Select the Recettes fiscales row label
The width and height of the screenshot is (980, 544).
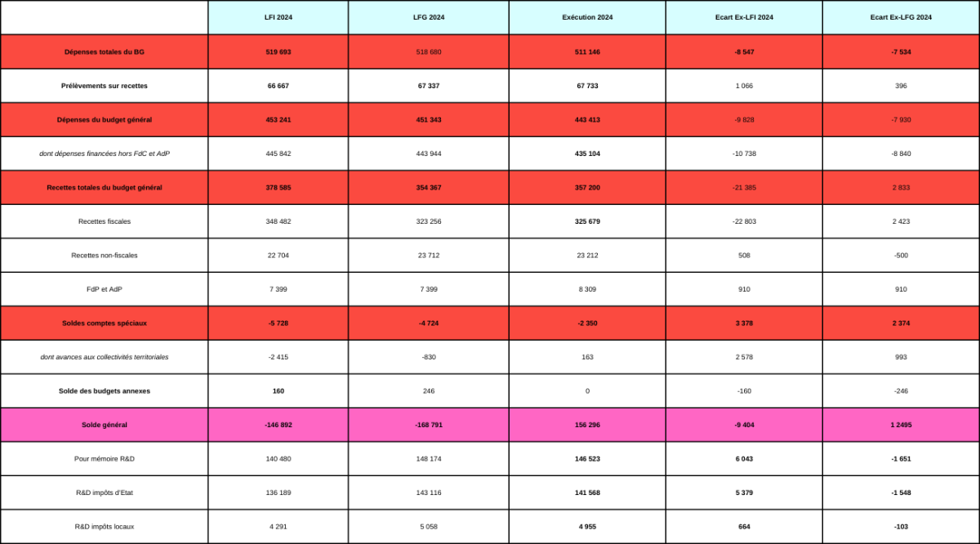tap(105, 221)
